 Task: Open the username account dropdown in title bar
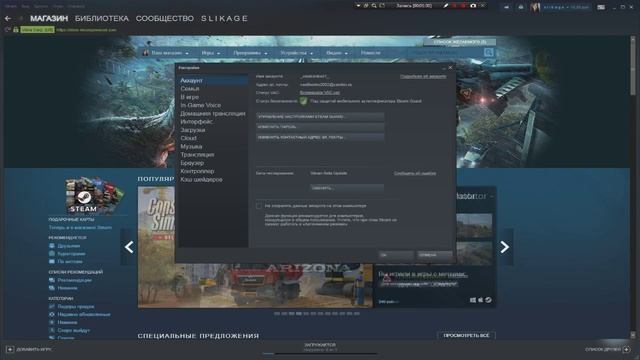tap(566, 7)
